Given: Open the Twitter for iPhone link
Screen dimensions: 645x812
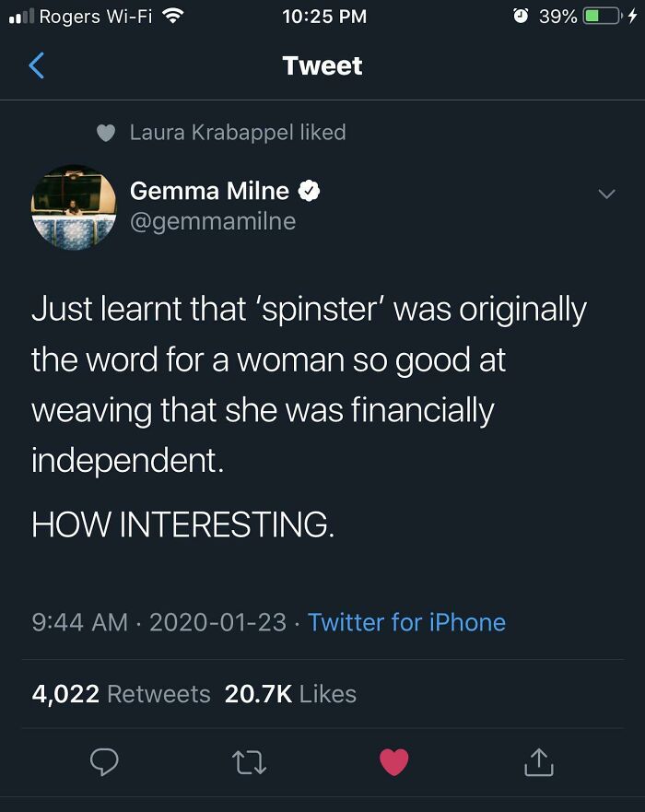Looking at the screenshot, I should [406, 622].
